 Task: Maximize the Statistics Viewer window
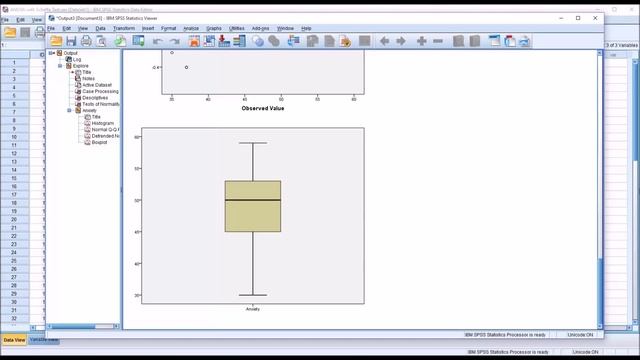(578, 18)
